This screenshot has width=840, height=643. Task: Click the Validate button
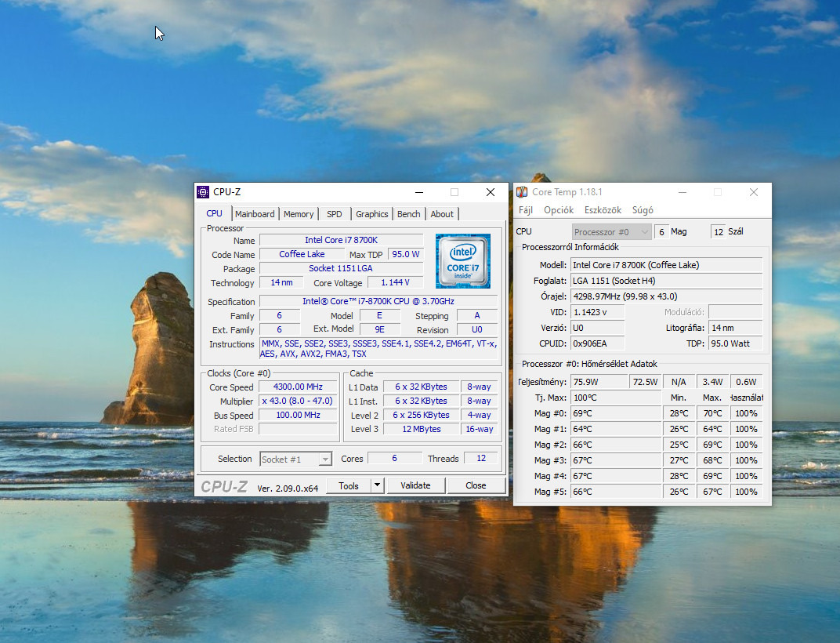pyautogui.click(x=415, y=485)
